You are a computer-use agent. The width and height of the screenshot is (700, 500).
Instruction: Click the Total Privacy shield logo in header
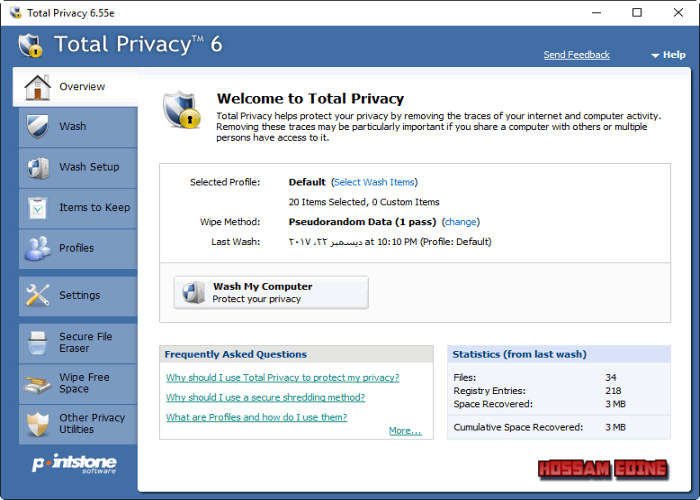tap(30, 45)
